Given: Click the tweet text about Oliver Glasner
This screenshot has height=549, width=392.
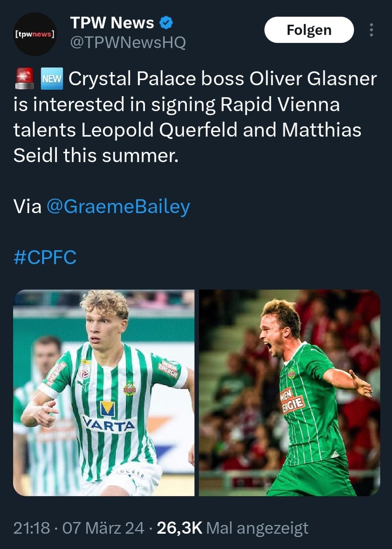Looking at the screenshot, I should [x=195, y=117].
